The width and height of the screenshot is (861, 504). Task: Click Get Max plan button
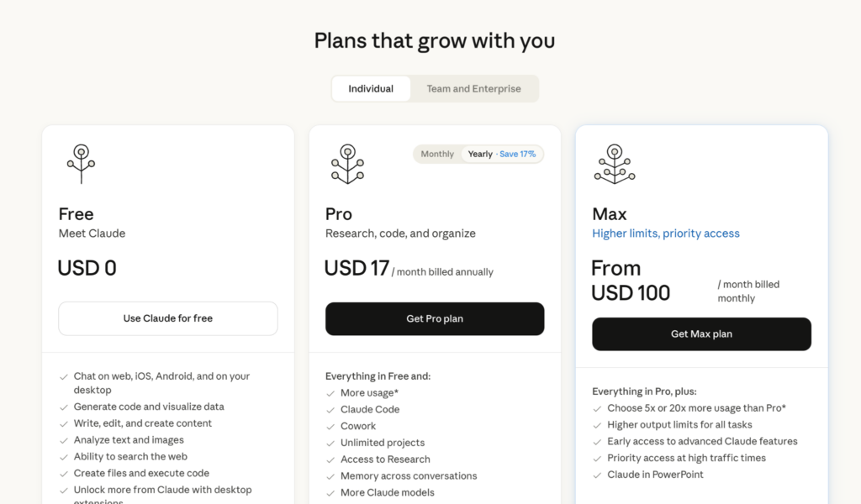[x=701, y=334]
